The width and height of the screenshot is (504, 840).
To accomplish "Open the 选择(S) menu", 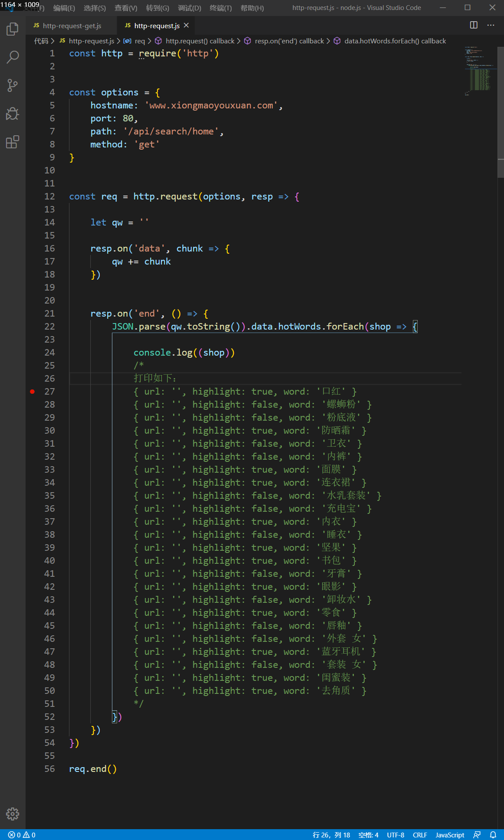I will coord(95,8).
